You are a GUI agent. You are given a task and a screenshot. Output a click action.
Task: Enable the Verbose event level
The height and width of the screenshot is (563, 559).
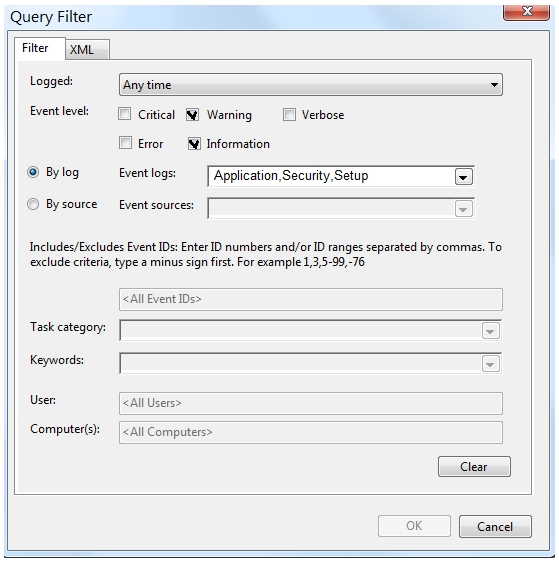[289, 115]
